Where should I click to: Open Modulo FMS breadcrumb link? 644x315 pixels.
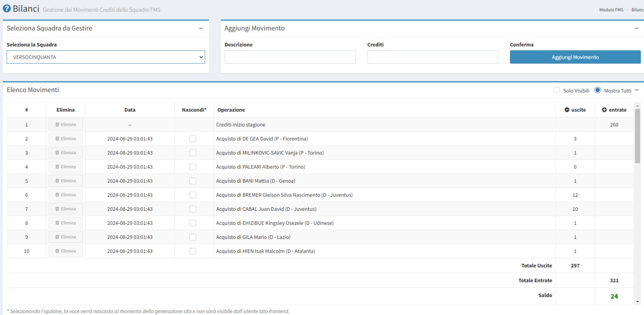click(611, 10)
